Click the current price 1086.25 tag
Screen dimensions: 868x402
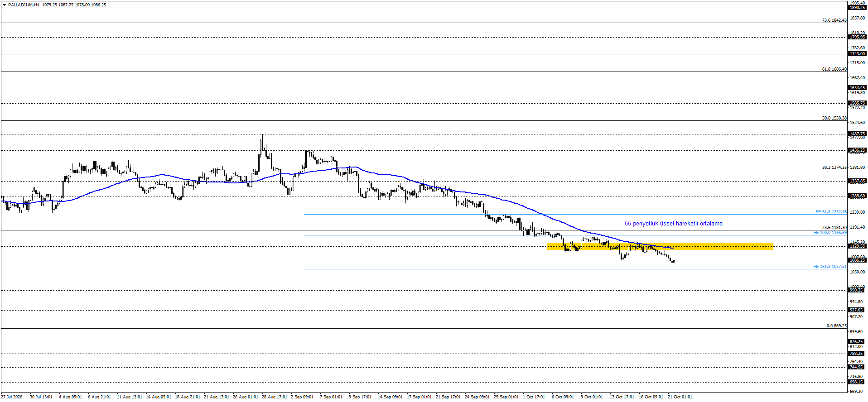(857, 260)
